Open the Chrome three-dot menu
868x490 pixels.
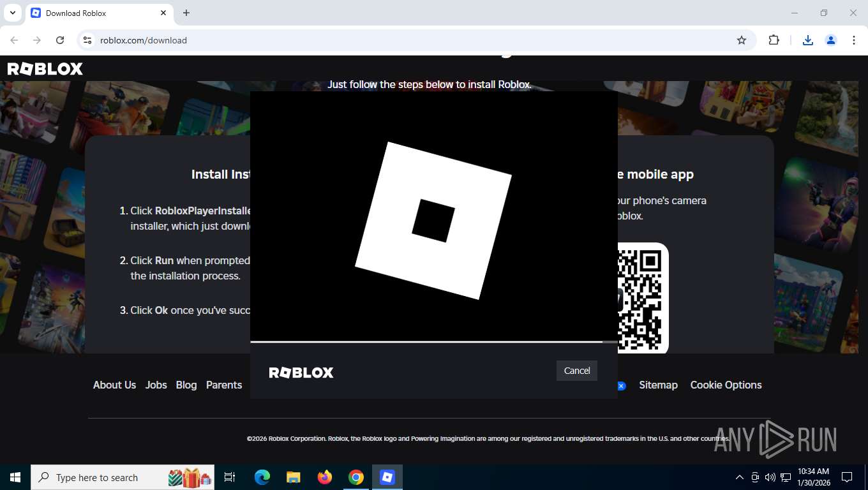point(854,40)
